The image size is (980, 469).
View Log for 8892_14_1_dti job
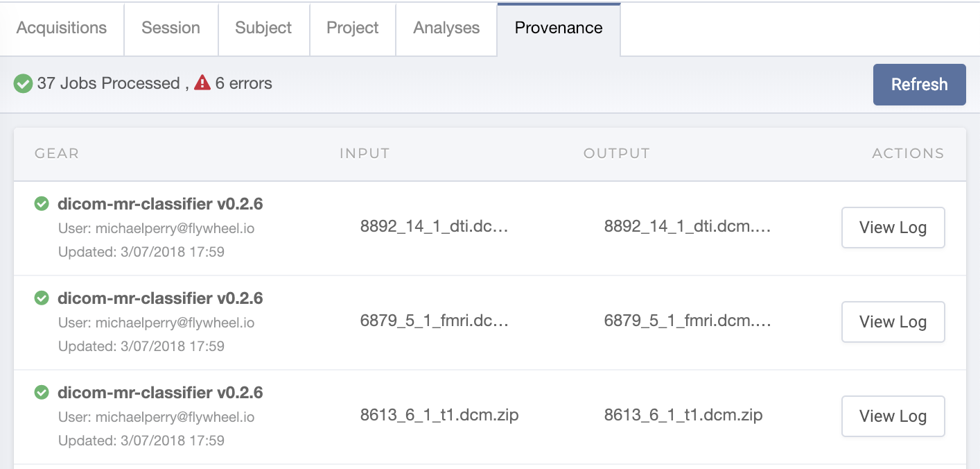893,228
